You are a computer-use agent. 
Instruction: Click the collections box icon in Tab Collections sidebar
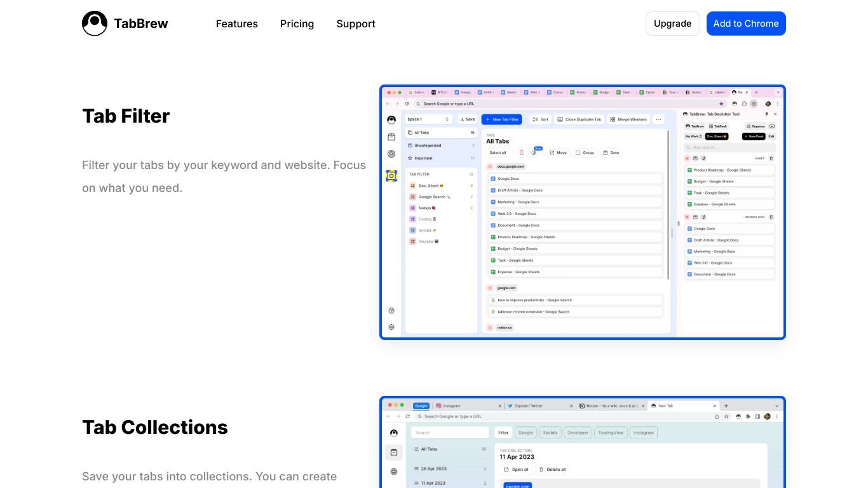tap(394, 452)
